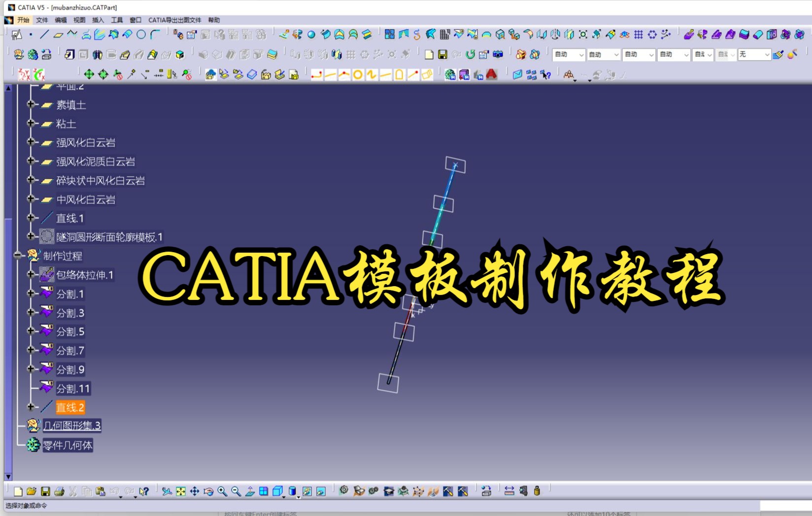Open the screenshot capture tool icon

(x=497, y=55)
